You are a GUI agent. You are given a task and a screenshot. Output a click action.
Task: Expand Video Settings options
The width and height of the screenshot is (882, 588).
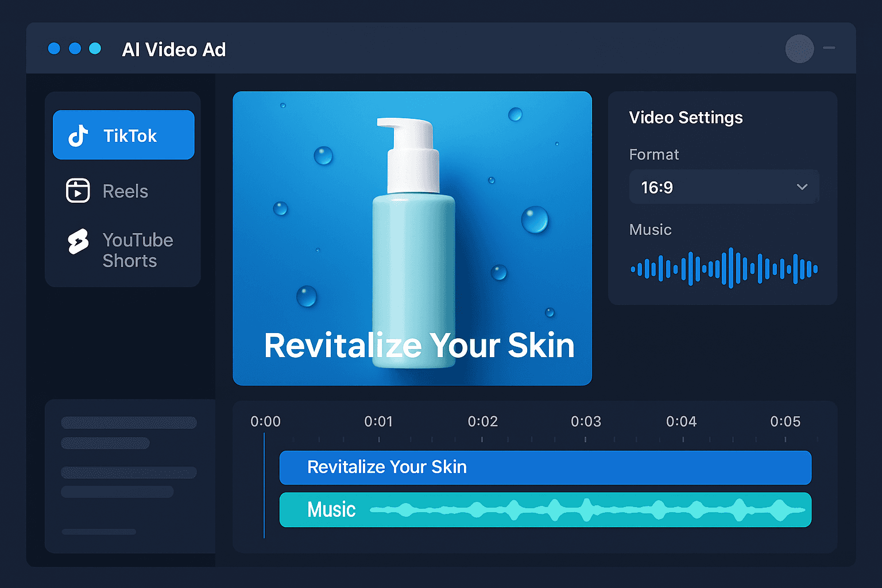tap(686, 118)
